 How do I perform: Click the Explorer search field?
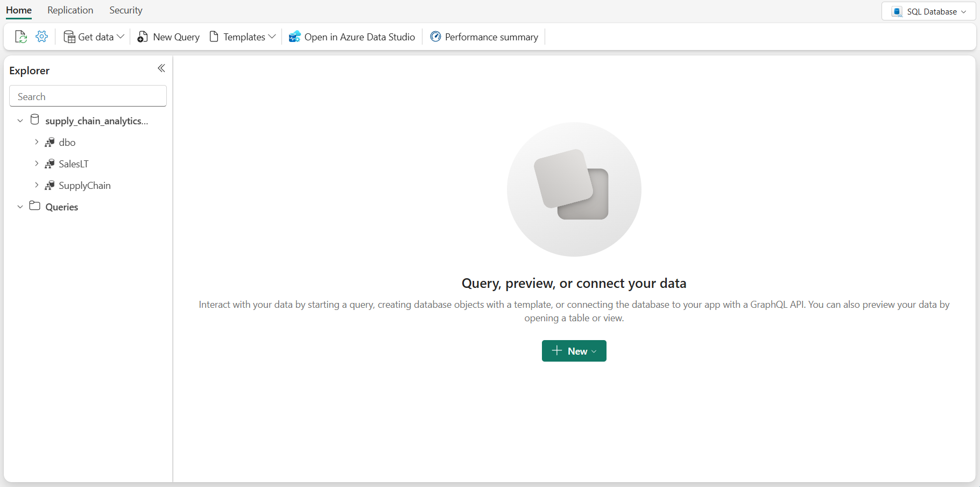(x=88, y=96)
